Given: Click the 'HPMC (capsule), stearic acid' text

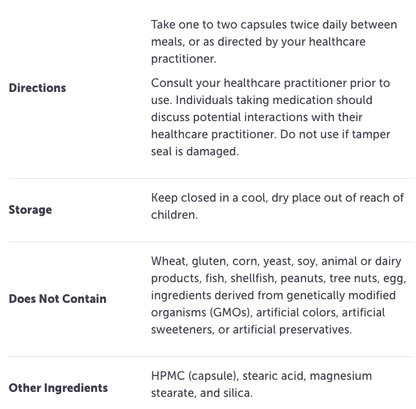Looking at the screenshot, I should (x=261, y=384).
